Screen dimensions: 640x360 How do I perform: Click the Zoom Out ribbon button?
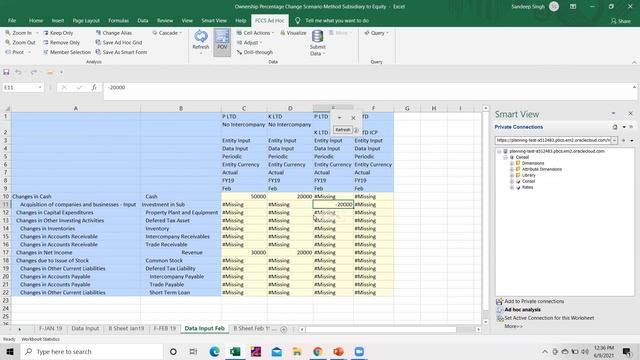(20, 42)
